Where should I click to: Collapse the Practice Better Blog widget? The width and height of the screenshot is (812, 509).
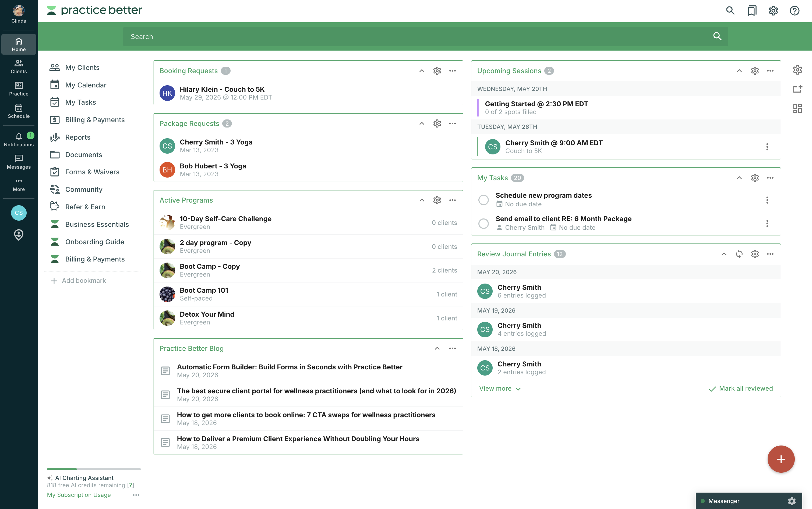click(x=437, y=348)
